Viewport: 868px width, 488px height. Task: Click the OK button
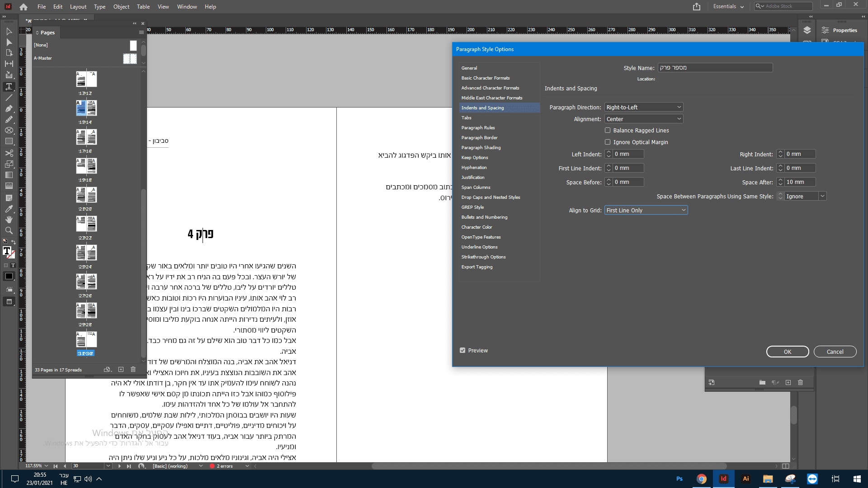(x=787, y=352)
